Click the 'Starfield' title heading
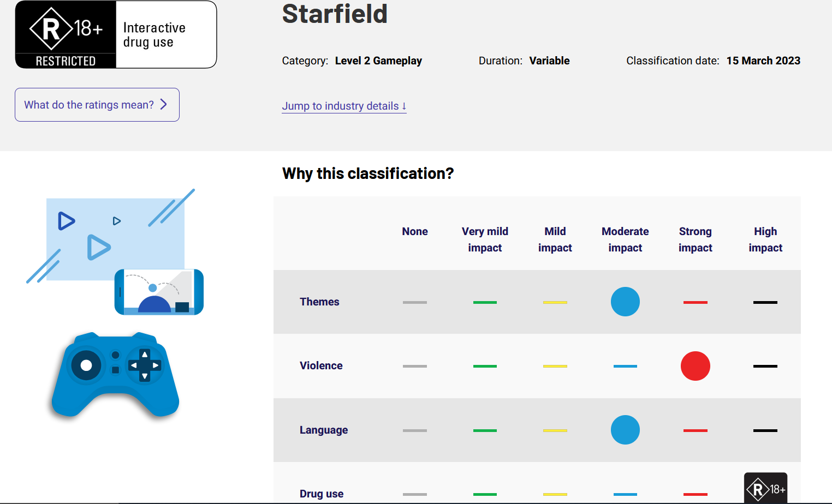Viewport: 832px width, 504px height. [x=335, y=14]
